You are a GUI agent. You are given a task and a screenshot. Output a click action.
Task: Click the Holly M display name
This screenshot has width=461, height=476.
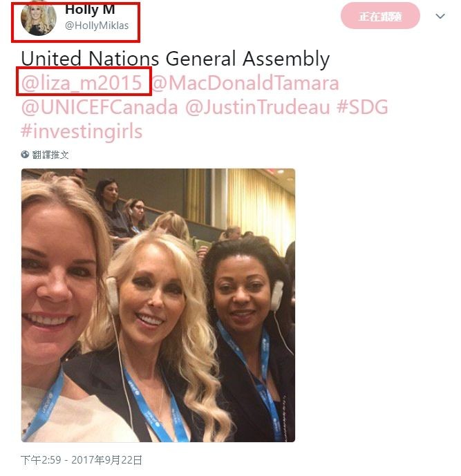[x=90, y=10]
